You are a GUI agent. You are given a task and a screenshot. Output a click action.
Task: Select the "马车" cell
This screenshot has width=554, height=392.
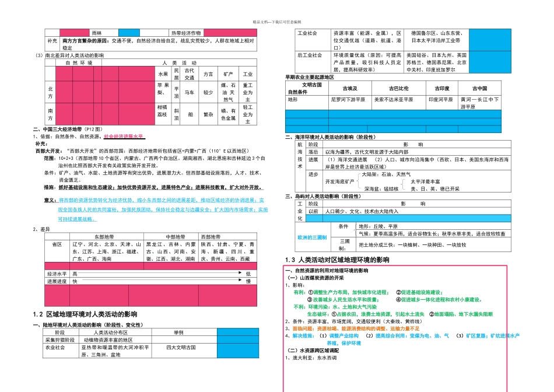click(x=190, y=92)
